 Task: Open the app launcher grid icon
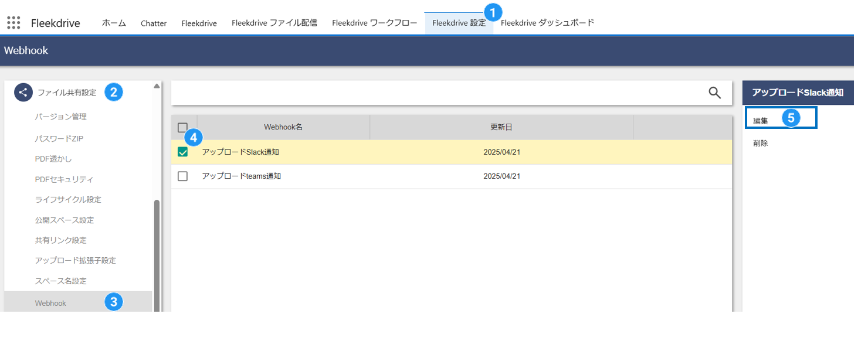(x=13, y=23)
